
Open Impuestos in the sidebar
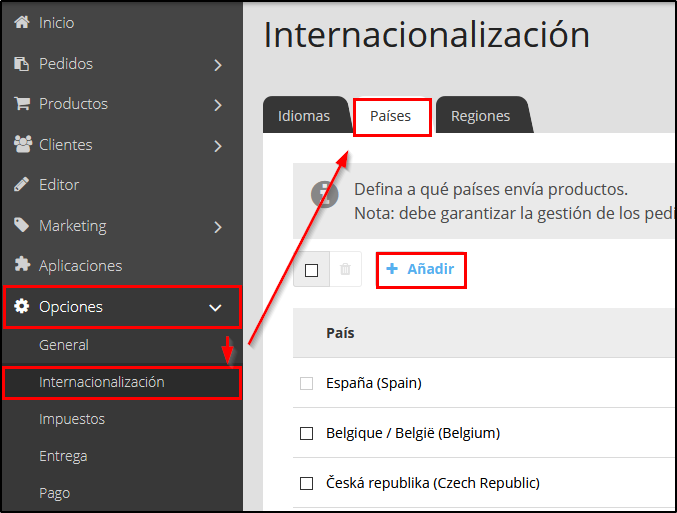(71, 419)
